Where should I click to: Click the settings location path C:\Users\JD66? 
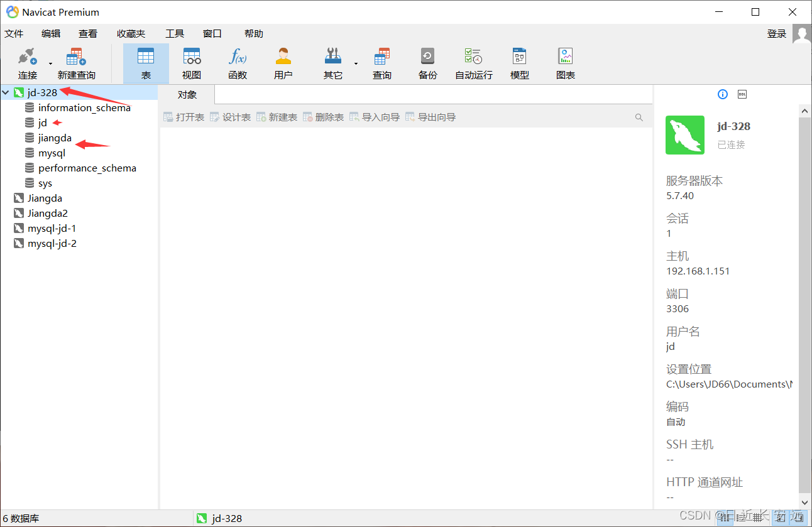(729, 384)
